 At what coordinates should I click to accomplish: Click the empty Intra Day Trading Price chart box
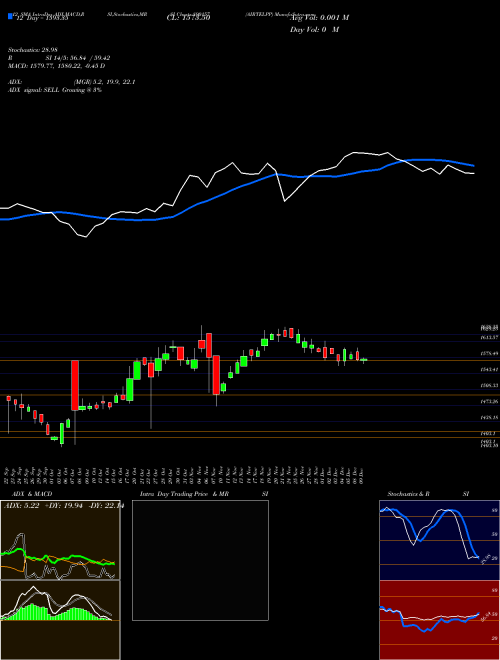click(x=200, y=560)
